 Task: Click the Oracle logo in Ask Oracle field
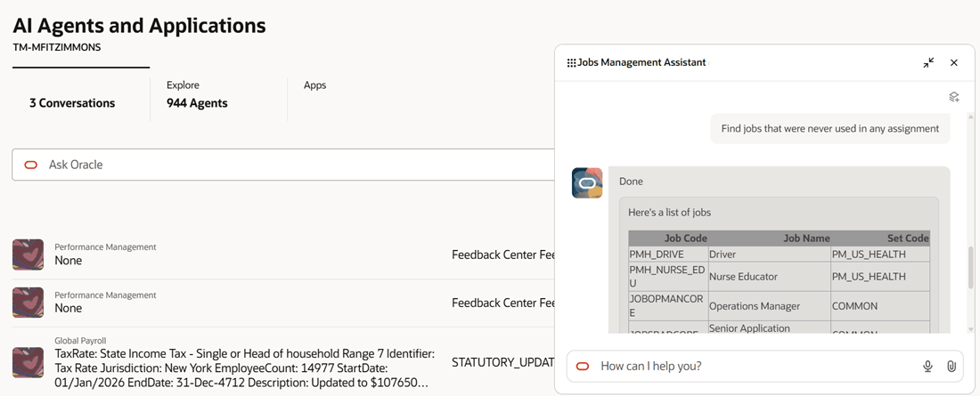coord(30,165)
